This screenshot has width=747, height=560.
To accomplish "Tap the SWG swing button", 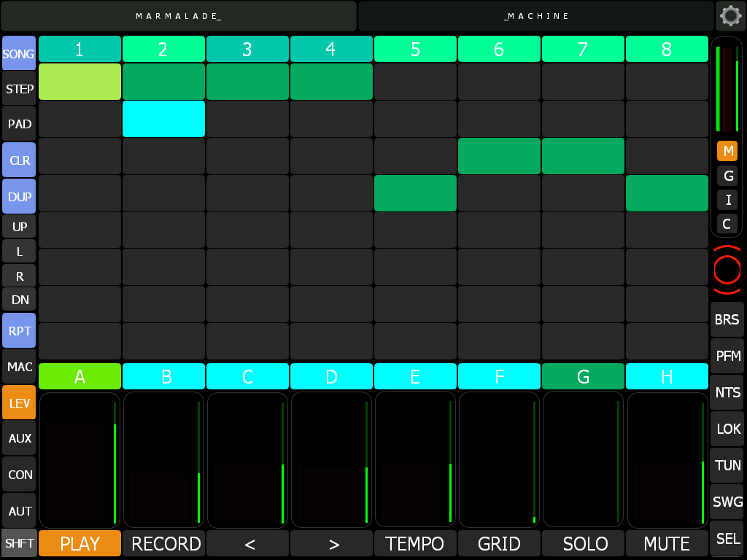I will click(727, 502).
